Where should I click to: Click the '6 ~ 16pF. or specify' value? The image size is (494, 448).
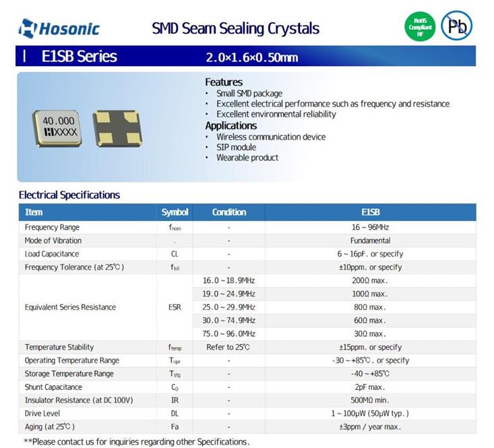pos(370,254)
